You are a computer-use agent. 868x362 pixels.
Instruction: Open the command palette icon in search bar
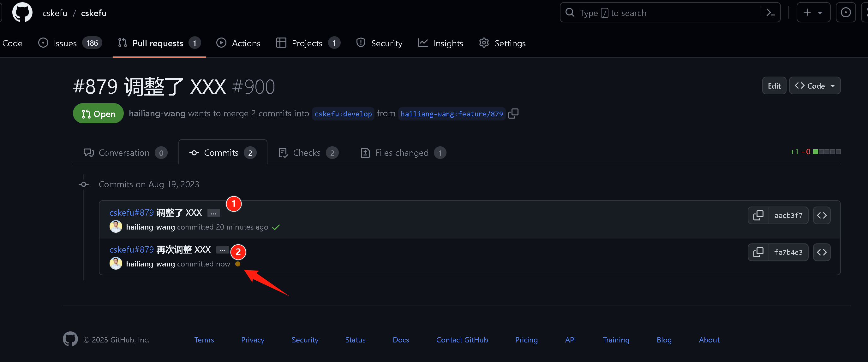pos(770,13)
